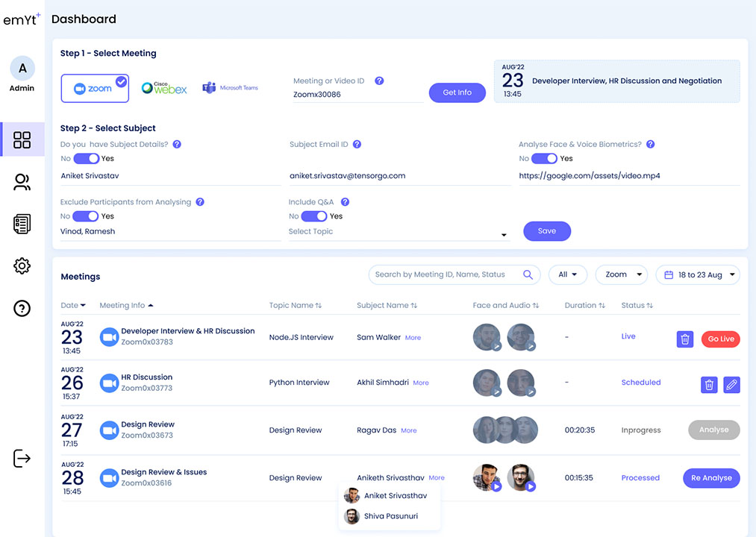756x537 pixels.
Task: Toggle Analyse Face & Voice Biometrics switch
Action: tap(544, 158)
